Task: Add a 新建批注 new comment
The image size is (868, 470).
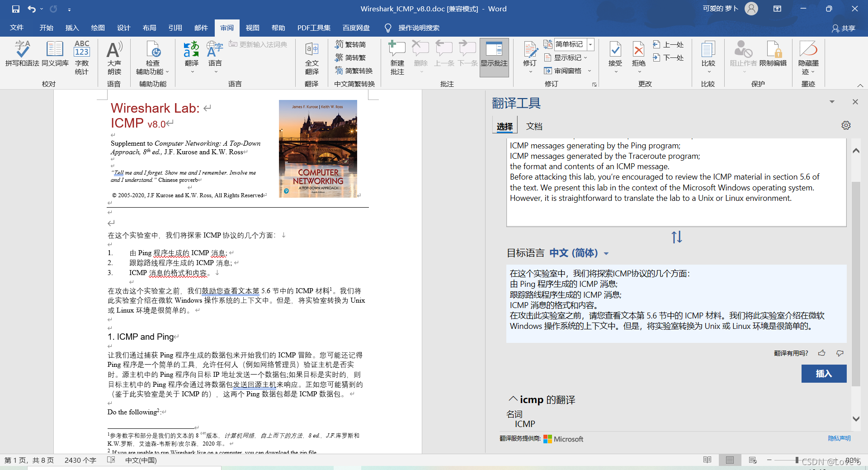Action: tap(397, 57)
